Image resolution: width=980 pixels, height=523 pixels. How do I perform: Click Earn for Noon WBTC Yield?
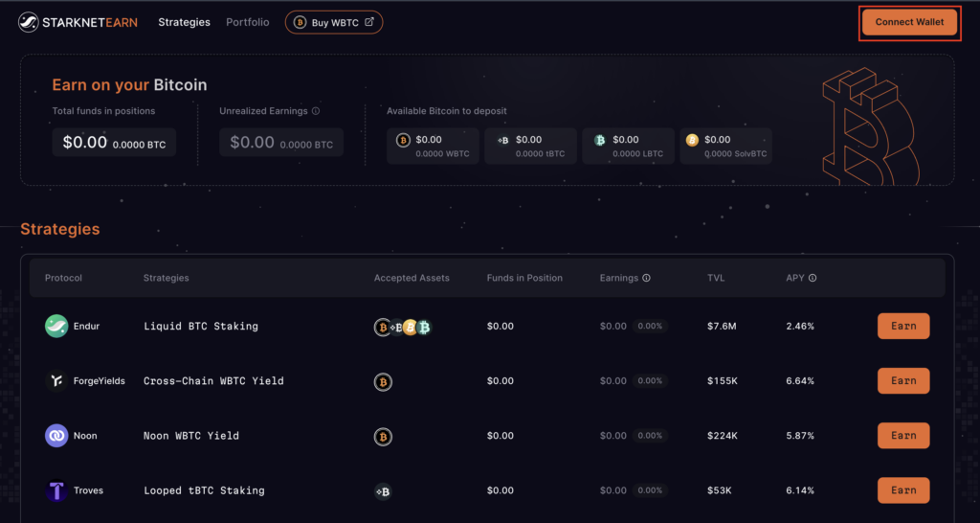[x=902, y=436]
